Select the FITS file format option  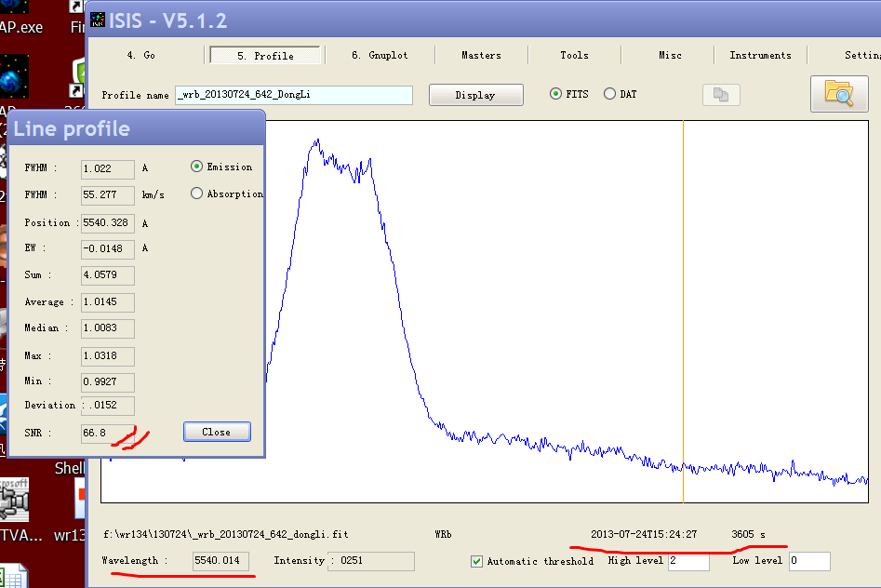(x=555, y=94)
